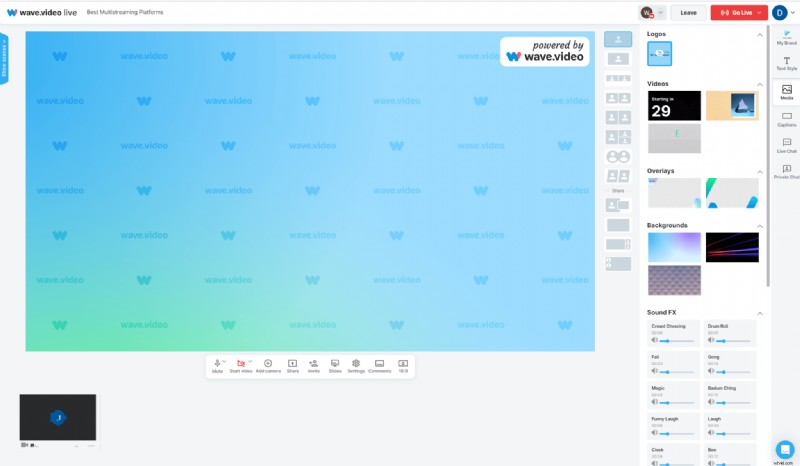This screenshot has width=800, height=466.
Task: Open the chat bubble widget icon
Action: (x=785, y=449)
